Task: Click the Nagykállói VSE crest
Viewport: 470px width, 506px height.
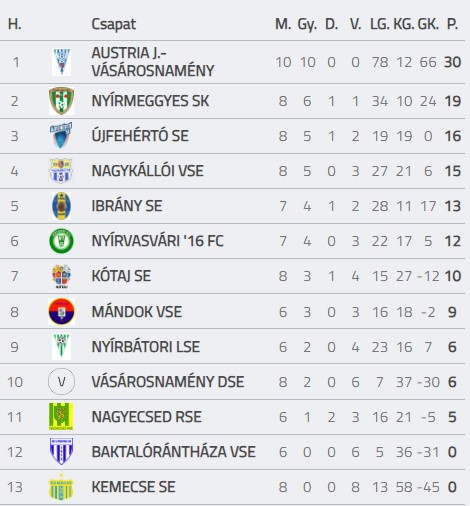Action: 61,171
